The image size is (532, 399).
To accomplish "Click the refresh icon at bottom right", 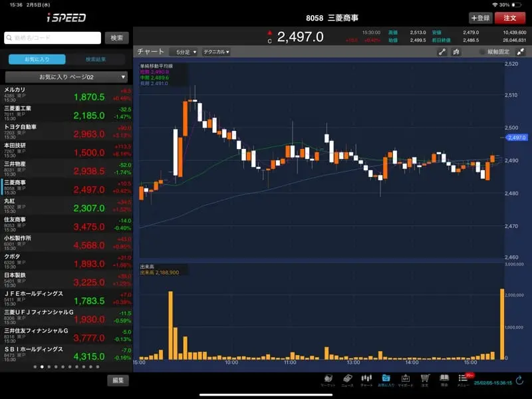I will point(519,380).
